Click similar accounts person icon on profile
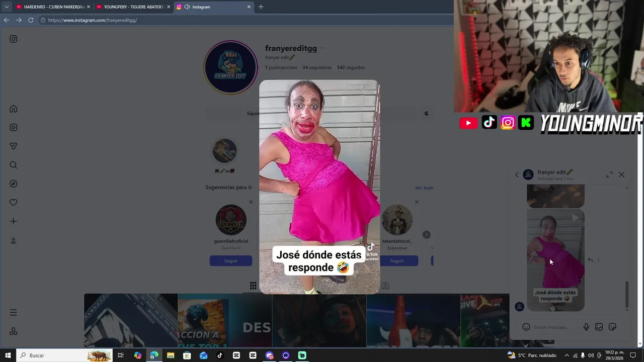This screenshot has height=362, width=644. coord(426,114)
